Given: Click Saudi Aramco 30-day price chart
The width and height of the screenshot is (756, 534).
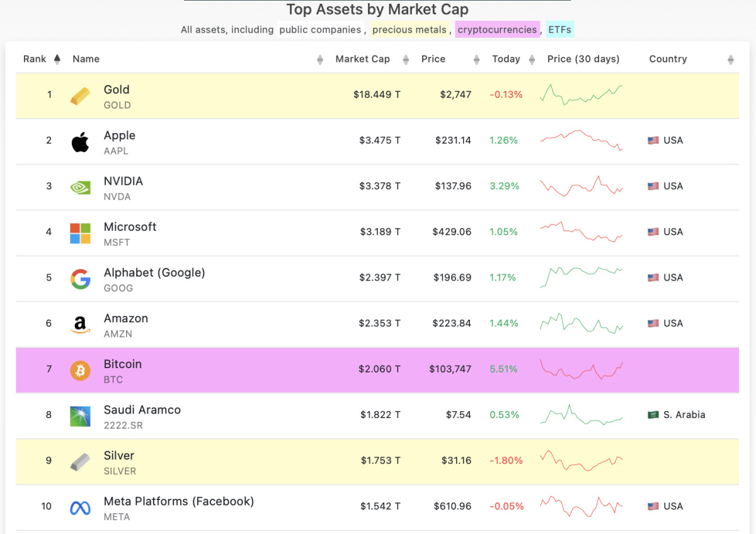Looking at the screenshot, I should (x=581, y=414).
